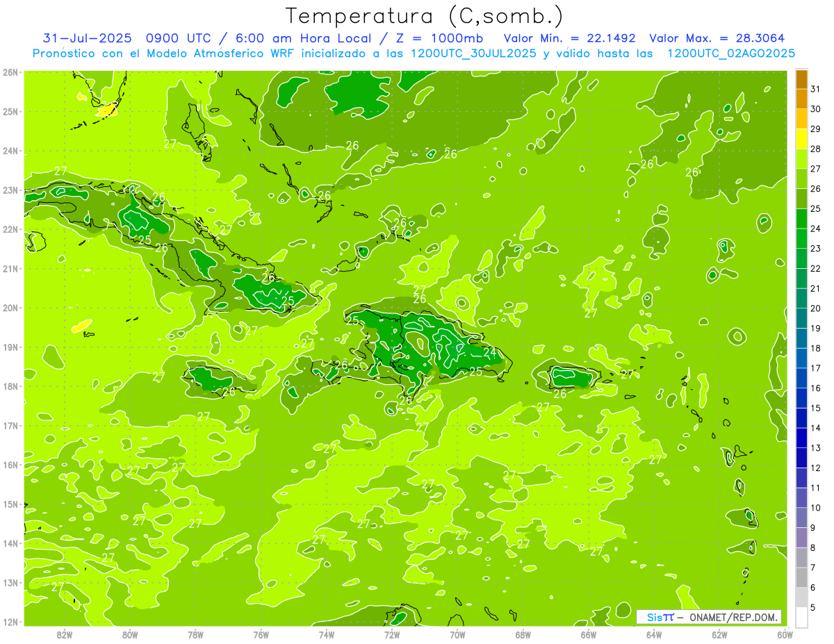Click the legend value '18'

815,348
